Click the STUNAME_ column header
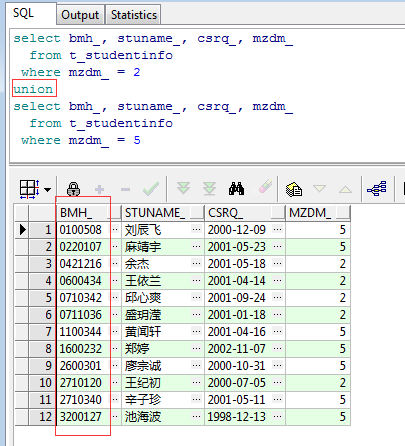Viewport: 405px width, 446px height. click(156, 213)
